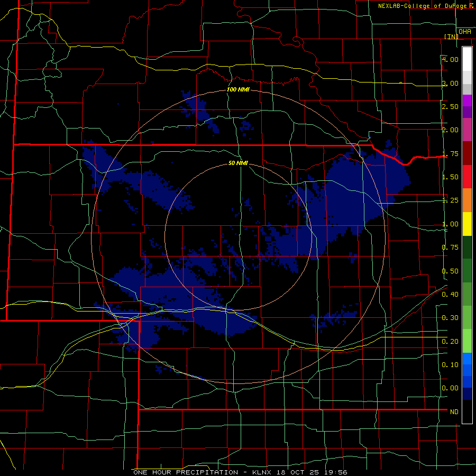The height and width of the screenshot is (476, 476).
Task: Select the 0.75 legend value
Action: pyautogui.click(x=450, y=248)
